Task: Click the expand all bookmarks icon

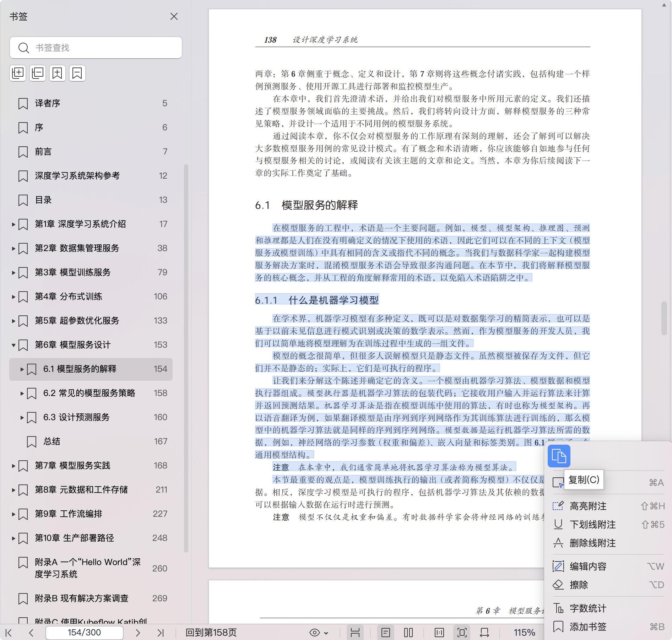Action: [x=18, y=73]
